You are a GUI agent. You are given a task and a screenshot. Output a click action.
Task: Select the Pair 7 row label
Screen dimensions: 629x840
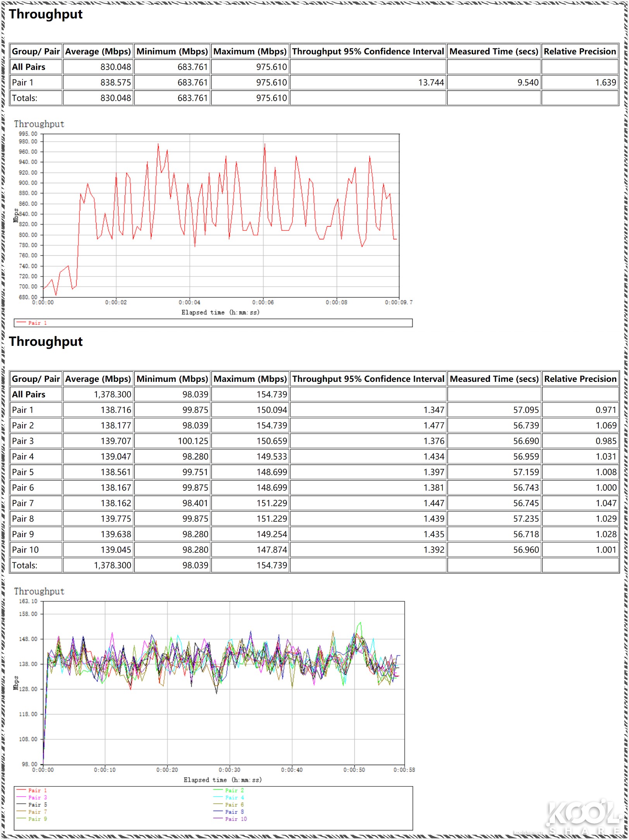pos(23,503)
